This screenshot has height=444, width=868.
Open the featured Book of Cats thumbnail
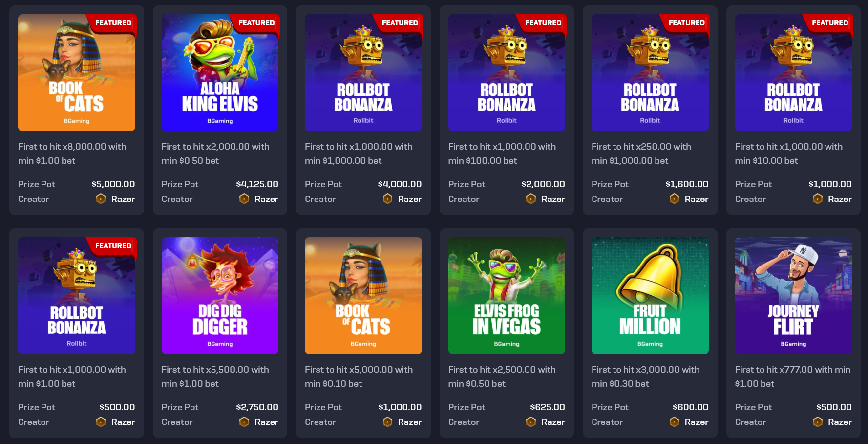point(77,72)
